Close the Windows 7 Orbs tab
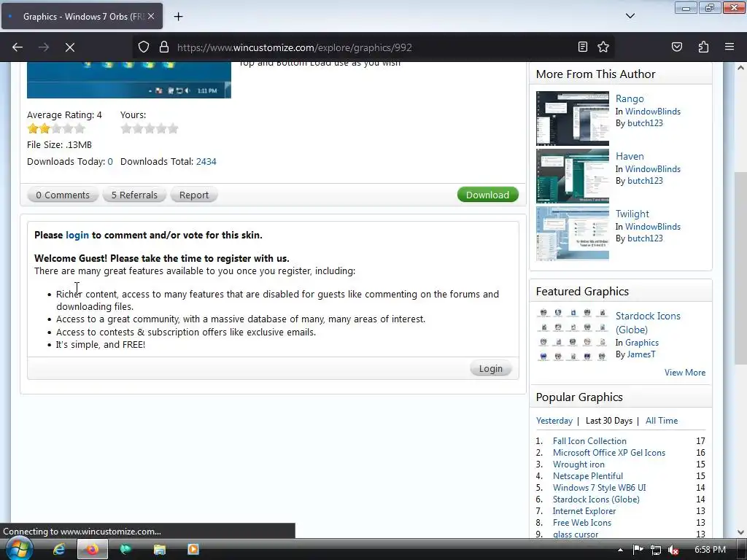The width and height of the screenshot is (747, 560). tap(150, 16)
